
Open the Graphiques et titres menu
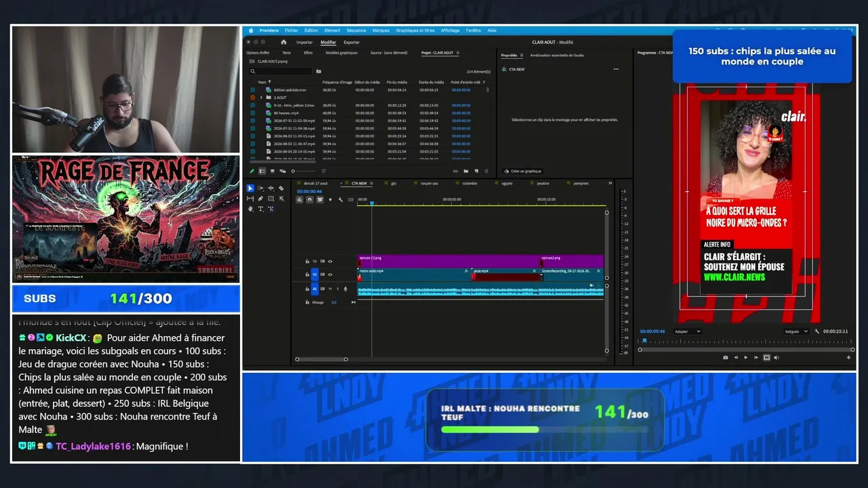(x=416, y=30)
